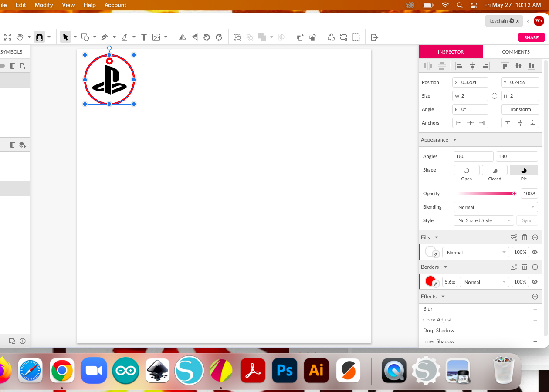Add a new layer icon
549x392 pixels.
[23, 145]
